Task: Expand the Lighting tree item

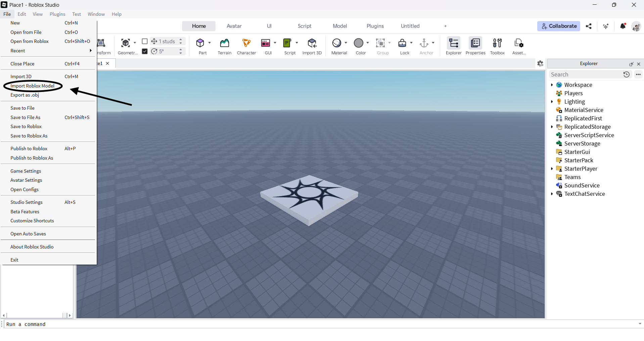Action: 553,102
